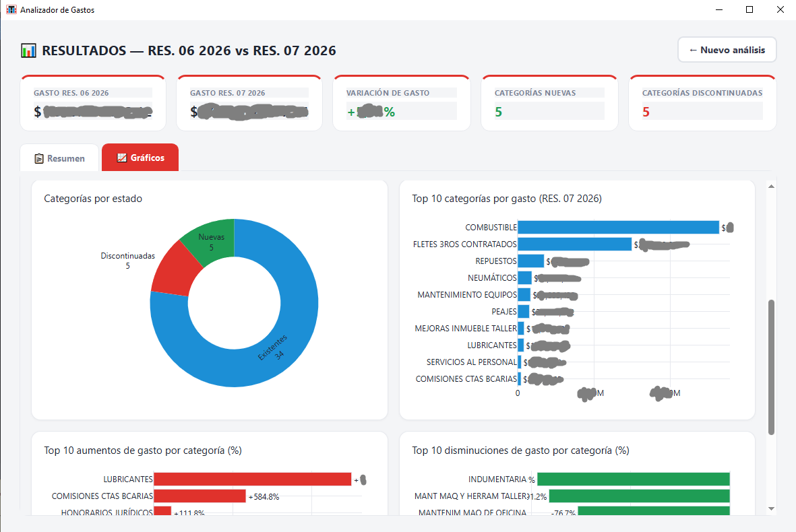Click the COMBUSTIBLE bar in Top 10 chart
Image resolution: width=796 pixels, height=532 pixels.
pos(618,227)
